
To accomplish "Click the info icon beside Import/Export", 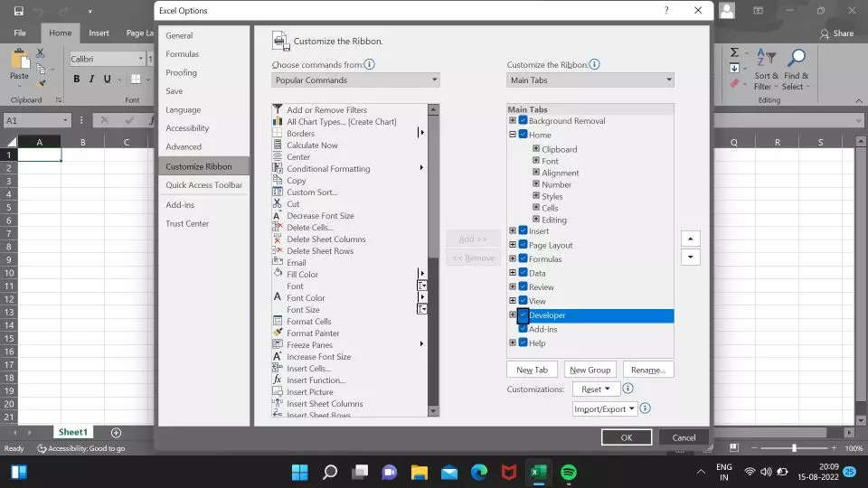I will coord(645,408).
